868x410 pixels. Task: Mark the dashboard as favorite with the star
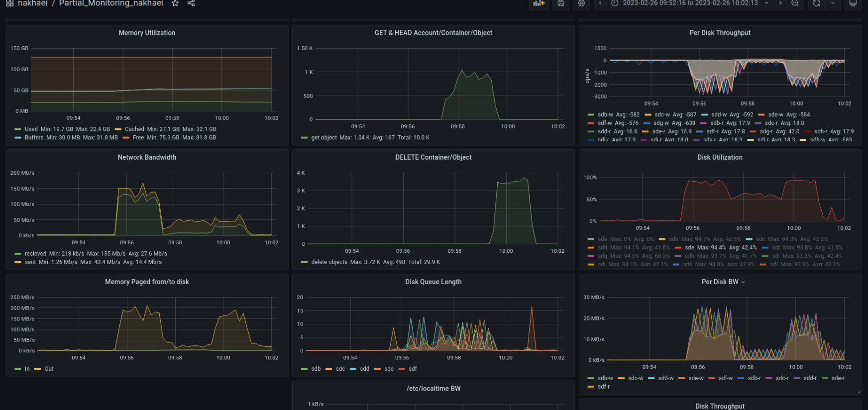point(175,3)
